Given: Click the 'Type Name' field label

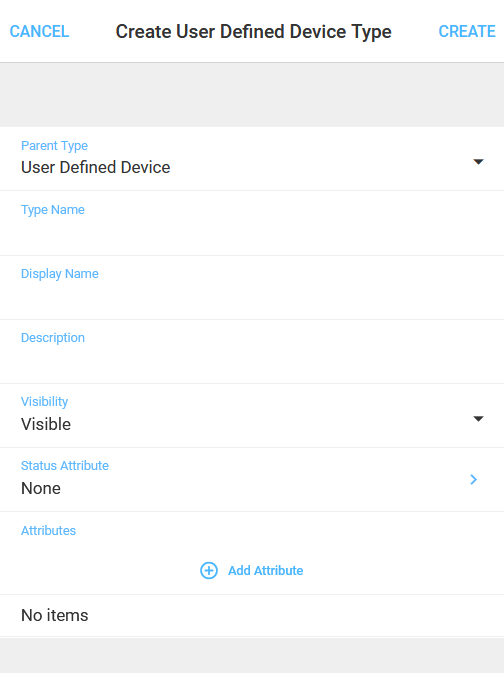Looking at the screenshot, I should click(x=53, y=210).
